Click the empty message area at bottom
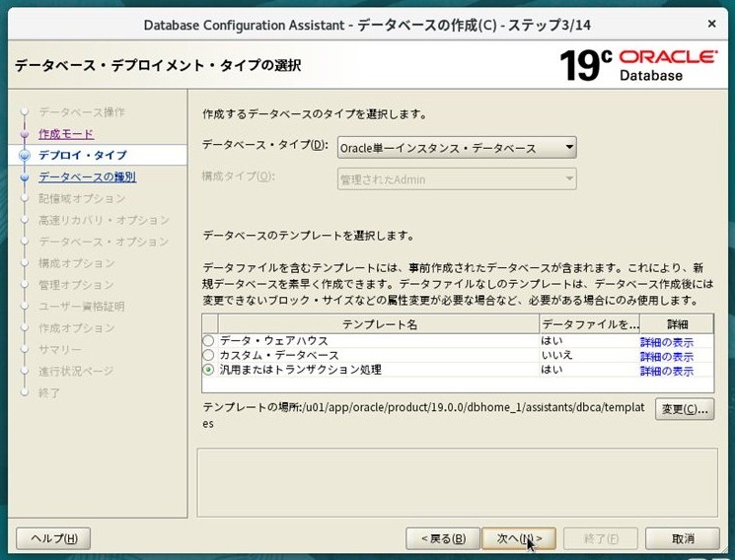This screenshot has width=735, height=560. point(457,483)
